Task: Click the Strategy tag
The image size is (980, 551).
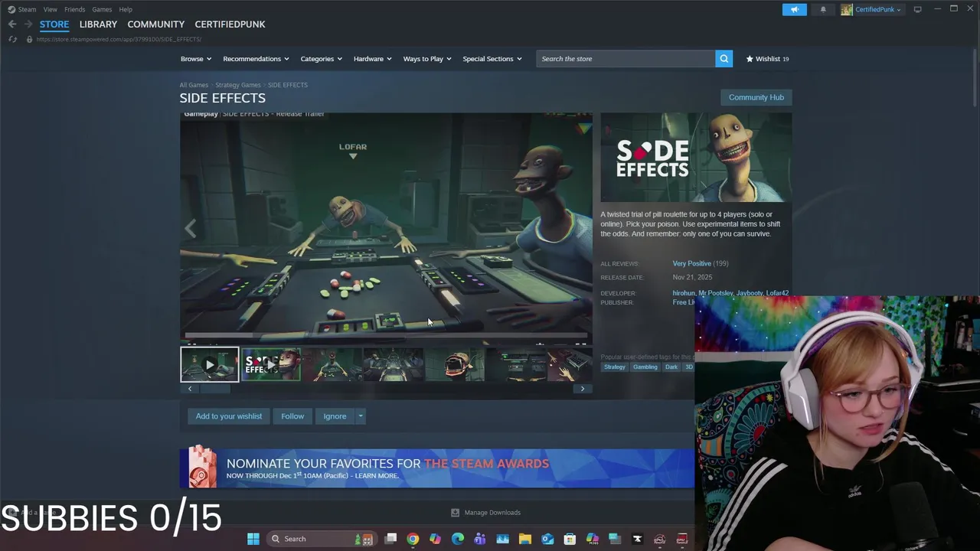Action: pyautogui.click(x=615, y=367)
